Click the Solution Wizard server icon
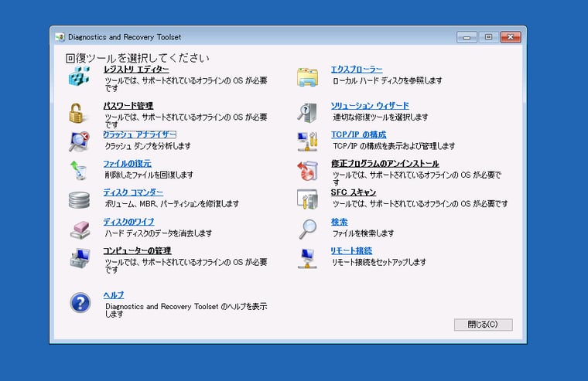This screenshot has height=381, width=588. [307, 112]
